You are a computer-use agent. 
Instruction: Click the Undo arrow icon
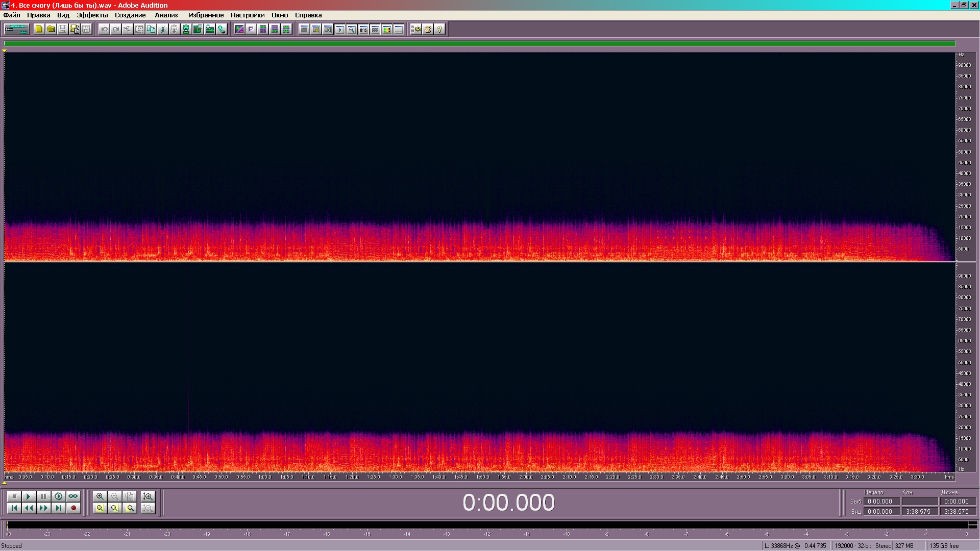[104, 30]
